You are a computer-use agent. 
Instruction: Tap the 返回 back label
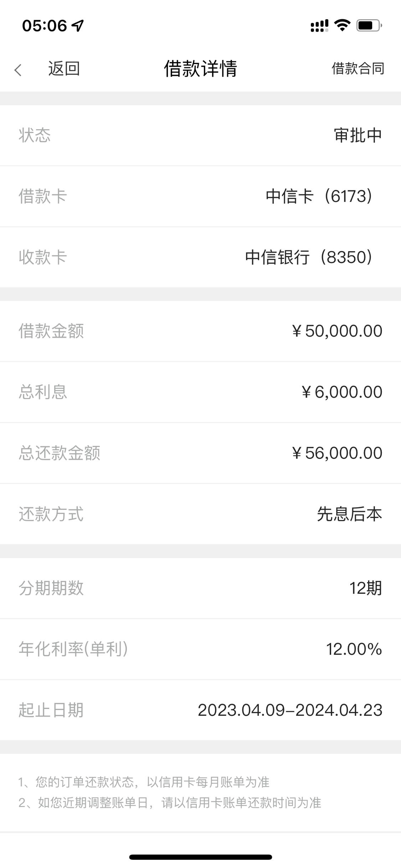(x=64, y=68)
